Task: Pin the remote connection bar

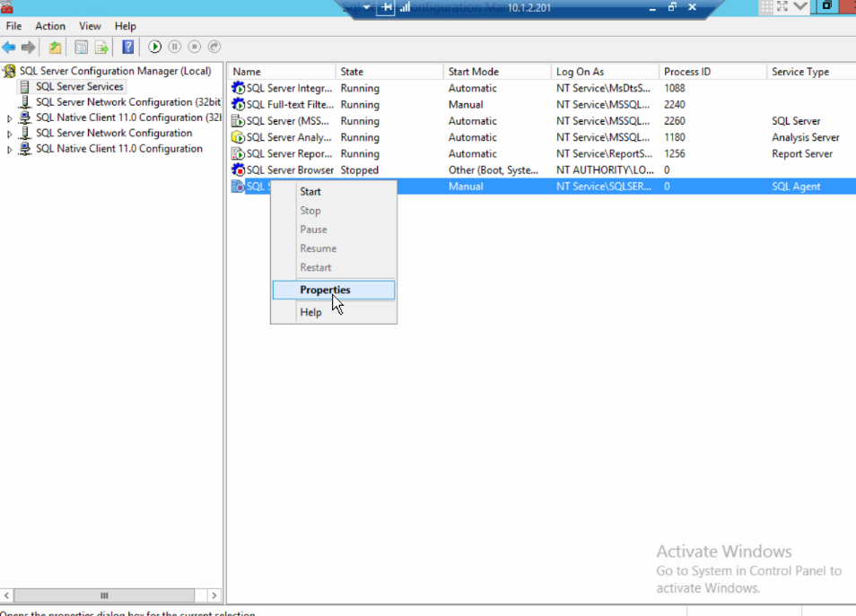Action: (x=386, y=8)
